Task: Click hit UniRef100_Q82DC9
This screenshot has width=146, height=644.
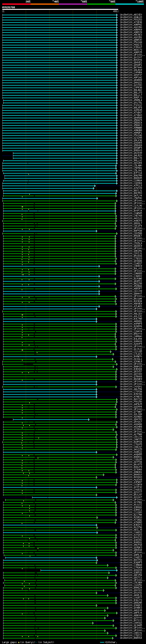Action: (x=131, y=246)
